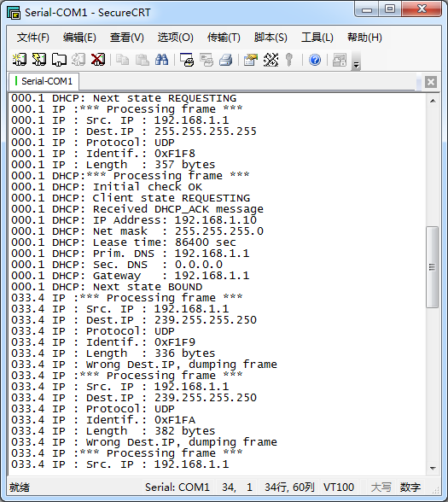Image resolution: width=448 pixels, height=502 pixels.
Task: Click the vertical scrollbar thumb
Action: (432, 267)
